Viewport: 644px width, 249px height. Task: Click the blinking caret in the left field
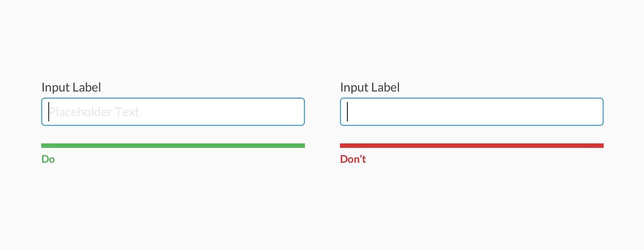coord(47,112)
